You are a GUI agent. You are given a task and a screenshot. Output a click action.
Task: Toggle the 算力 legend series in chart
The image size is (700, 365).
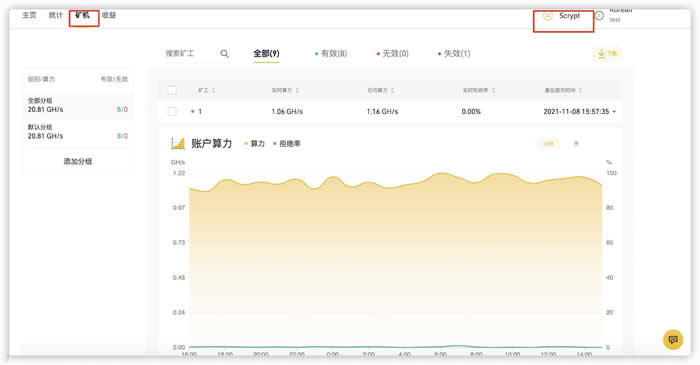(254, 144)
